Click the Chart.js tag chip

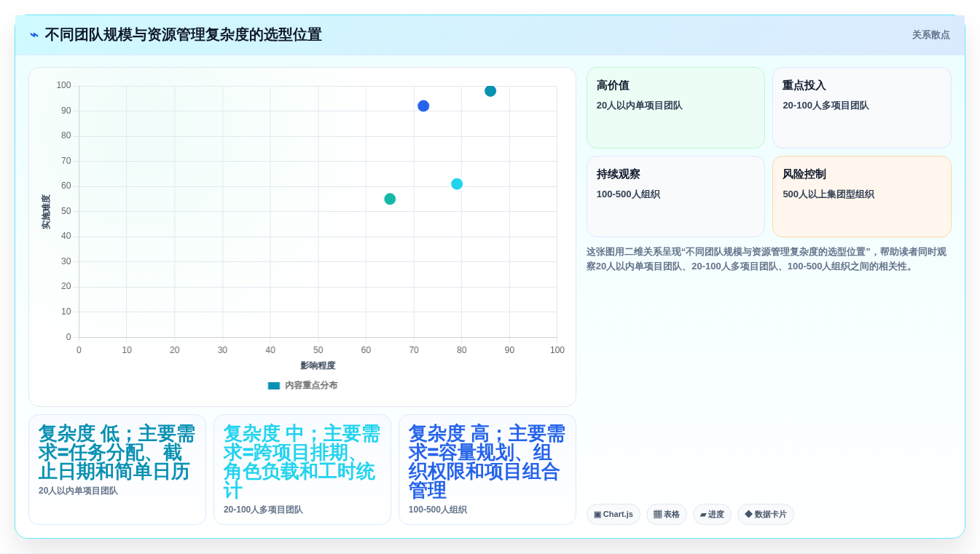[614, 514]
